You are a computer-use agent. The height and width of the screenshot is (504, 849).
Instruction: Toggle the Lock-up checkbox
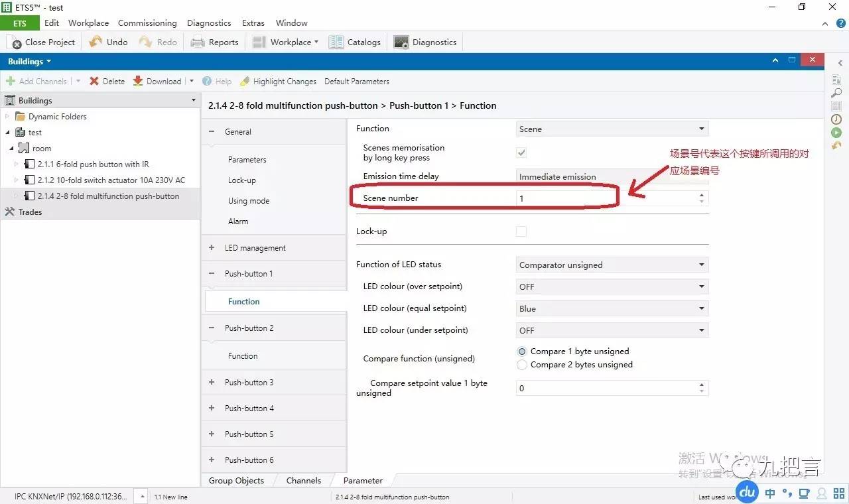click(521, 231)
